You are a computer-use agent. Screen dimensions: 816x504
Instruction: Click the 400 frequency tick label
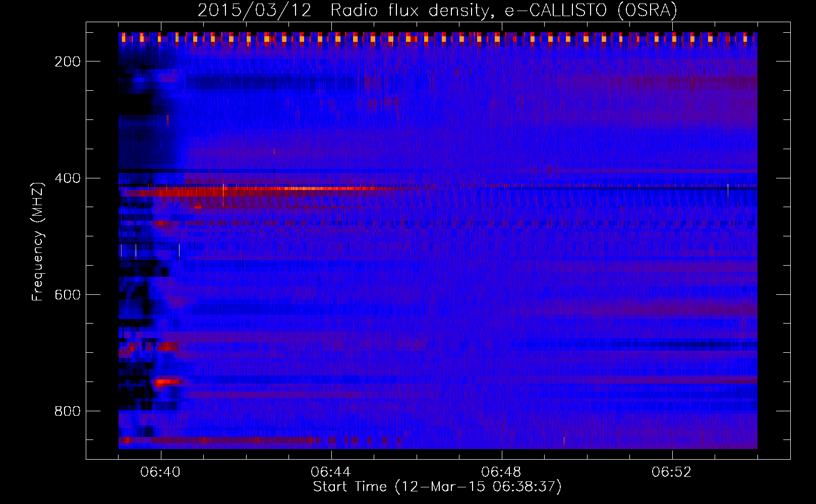[68, 178]
